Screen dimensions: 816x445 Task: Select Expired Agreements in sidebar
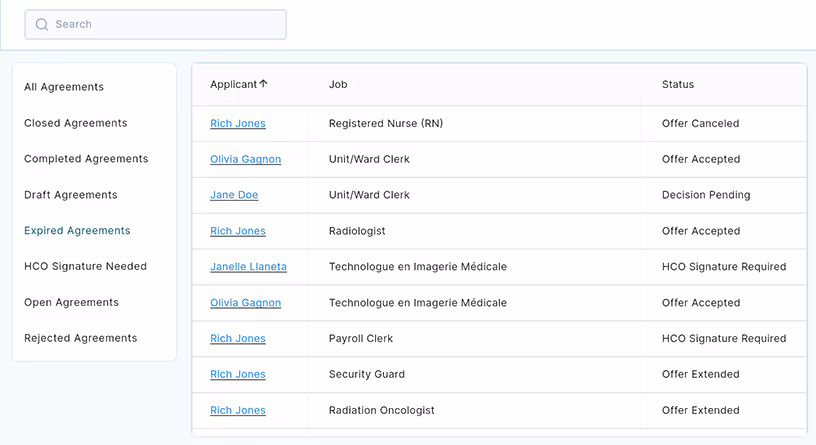[77, 231]
